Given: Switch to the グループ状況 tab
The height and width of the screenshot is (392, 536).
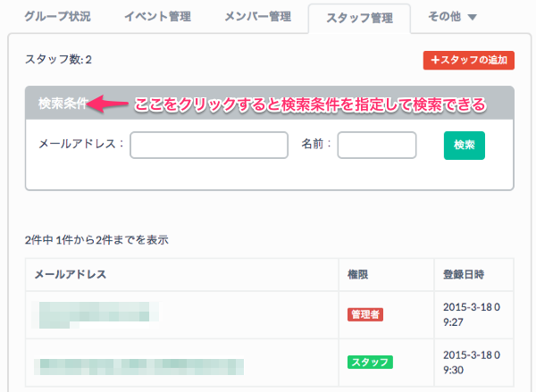Looking at the screenshot, I should (x=57, y=16).
